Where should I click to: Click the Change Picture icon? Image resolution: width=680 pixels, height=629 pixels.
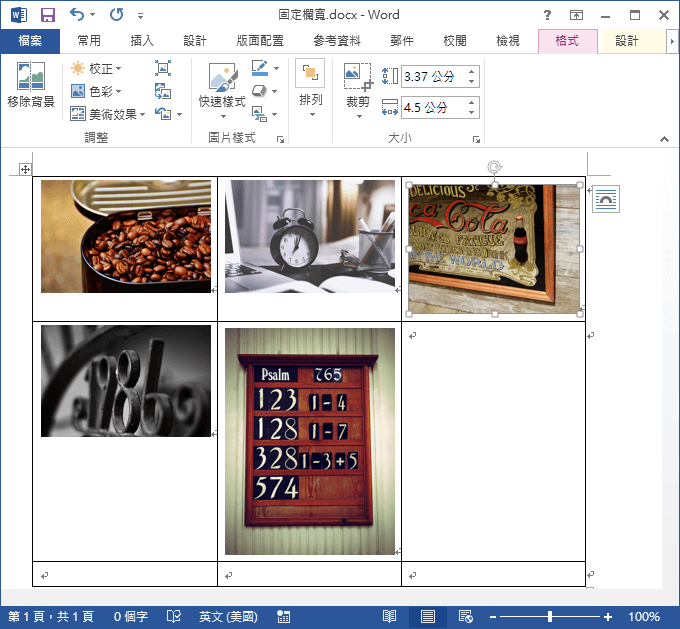click(x=163, y=91)
